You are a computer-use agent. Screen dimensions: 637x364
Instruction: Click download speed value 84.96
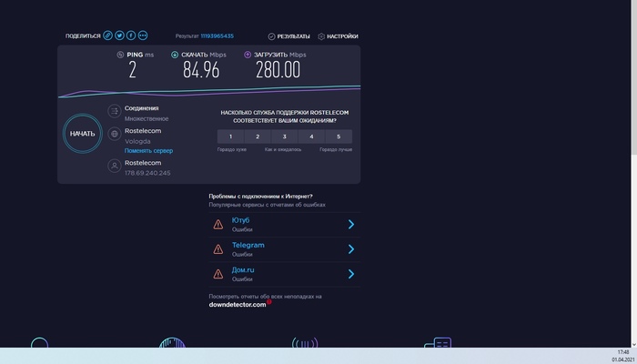tap(201, 70)
